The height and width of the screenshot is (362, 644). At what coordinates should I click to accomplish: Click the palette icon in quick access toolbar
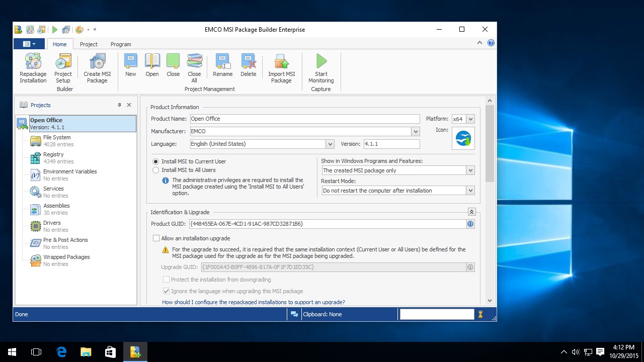[79, 30]
